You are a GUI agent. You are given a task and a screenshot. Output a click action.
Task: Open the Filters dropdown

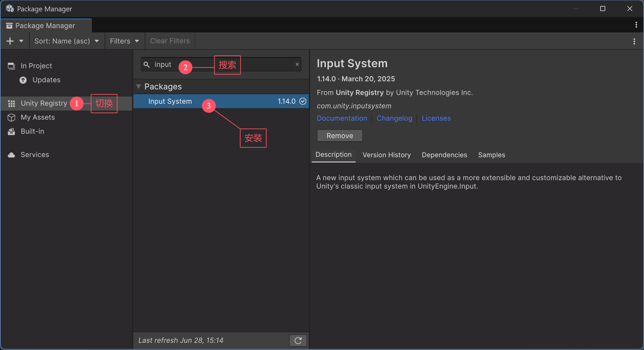(x=125, y=41)
